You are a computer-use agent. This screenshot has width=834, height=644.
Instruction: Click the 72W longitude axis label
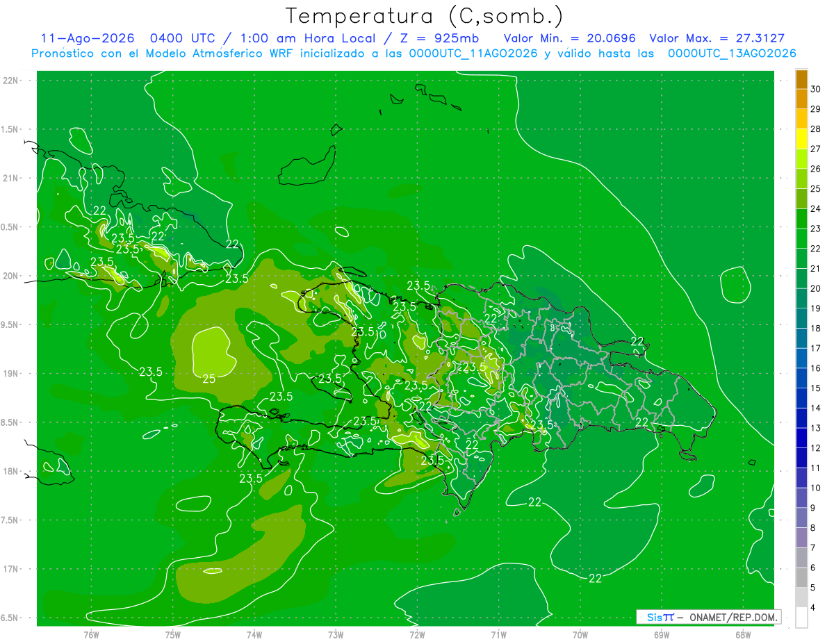417,635
